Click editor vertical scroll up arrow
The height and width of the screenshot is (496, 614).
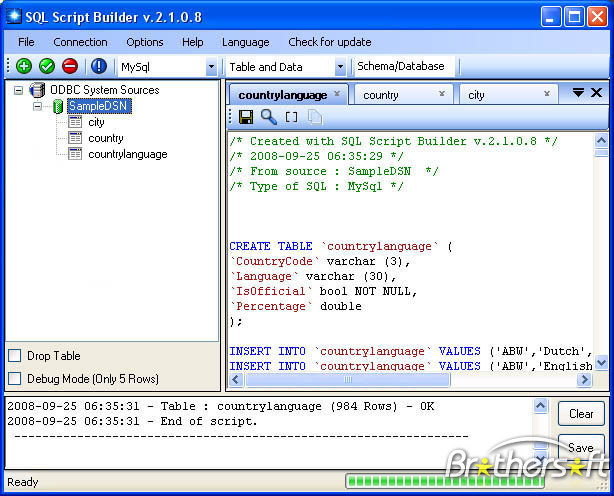(601, 140)
